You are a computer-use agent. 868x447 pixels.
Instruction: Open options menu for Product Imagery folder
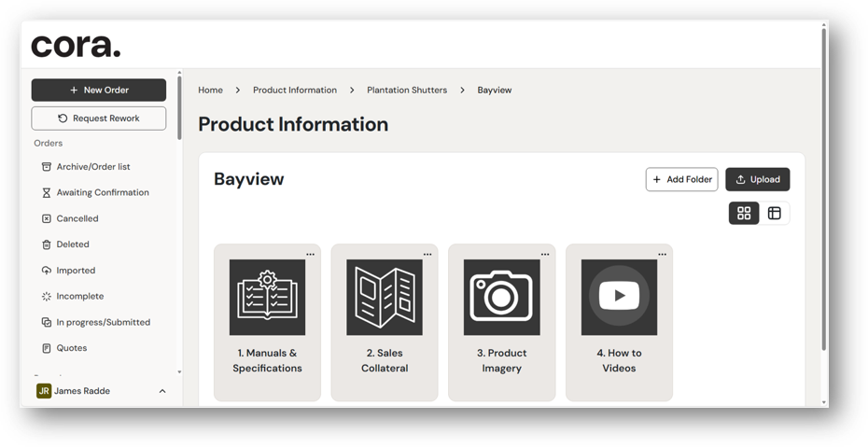point(545,254)
